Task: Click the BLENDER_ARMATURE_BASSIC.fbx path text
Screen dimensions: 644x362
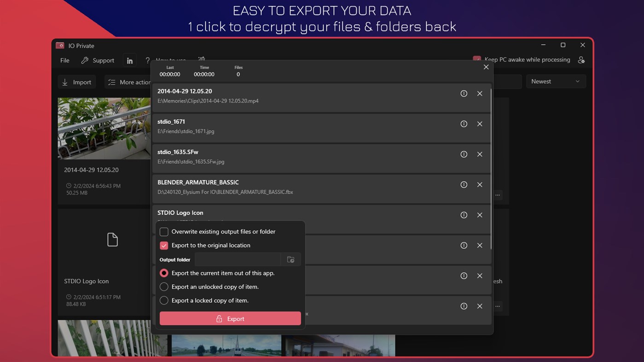Action: coord(226,192)
